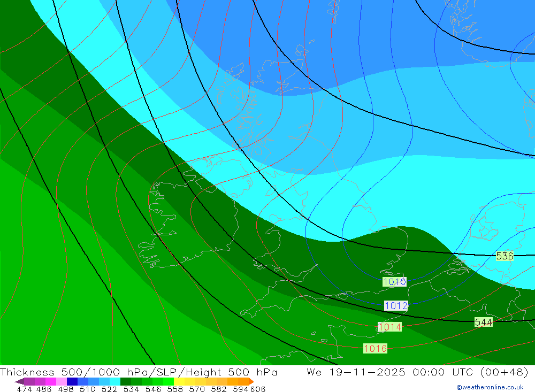This screenshot has width=535, height=392.
Task: Click the legend value 606
Action: click(x=258, y=389)
